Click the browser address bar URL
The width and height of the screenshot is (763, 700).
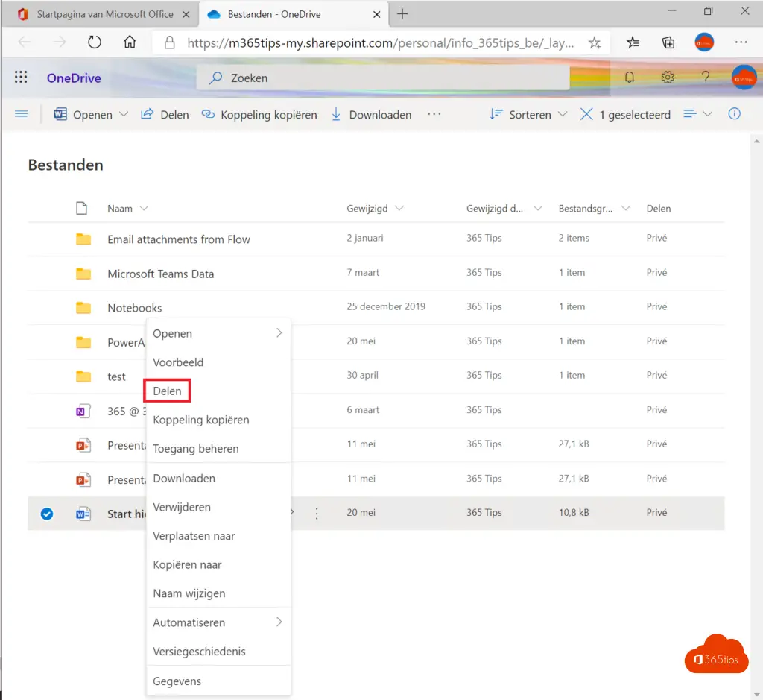click(x=380, y=42)
